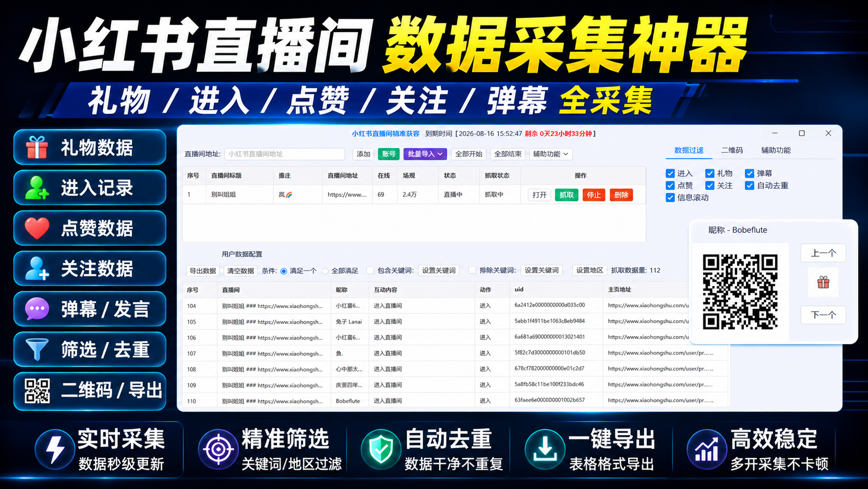This screenshot has height=489, width=868.
Task: Click the chart icon for 高效稳定
Action: pyautogui.click(x=707, y=450)
